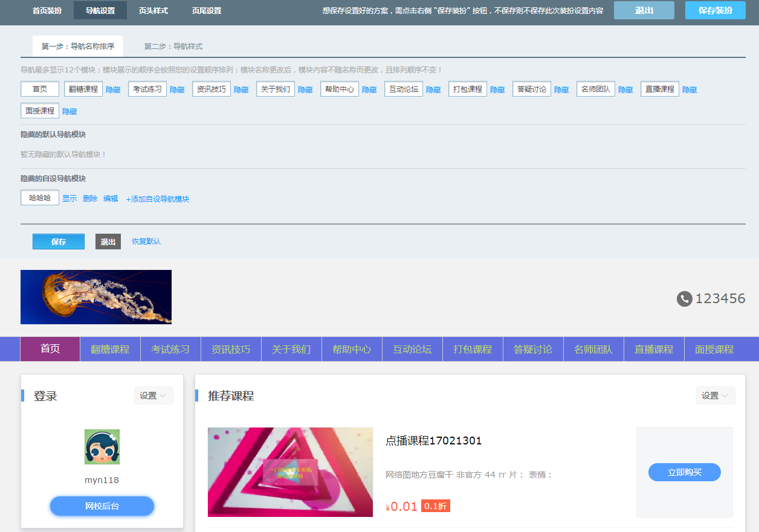Image resolution: width=759 pixels, height=532 pixels.
Task: Expand 设置 dropdown in 推荐课程 panel
Action: click(x=715, y=396)
